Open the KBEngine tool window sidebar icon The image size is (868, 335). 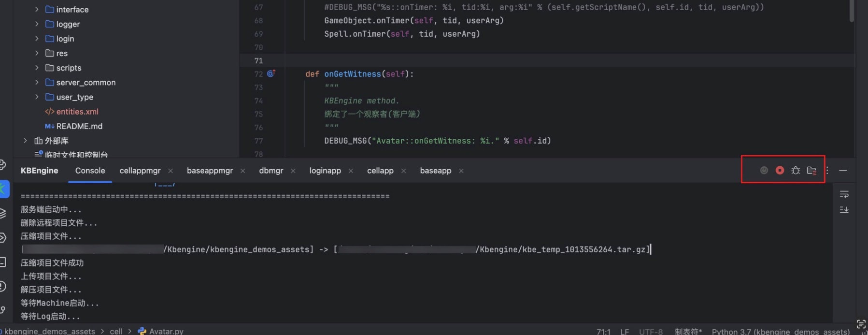pyautogui.click(x=4, y=189)
